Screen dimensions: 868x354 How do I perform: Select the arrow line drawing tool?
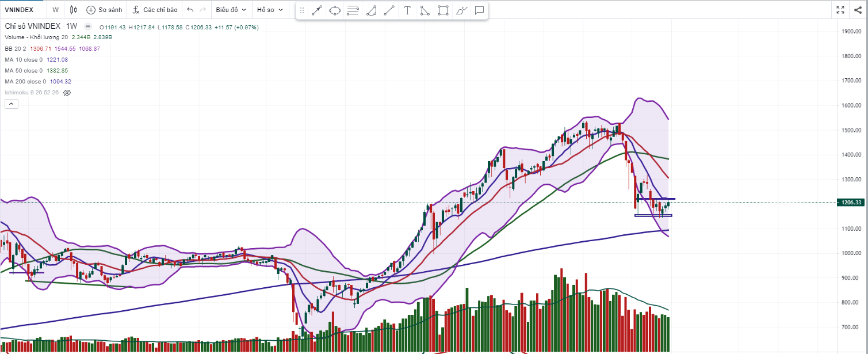(x=316, y=10)
